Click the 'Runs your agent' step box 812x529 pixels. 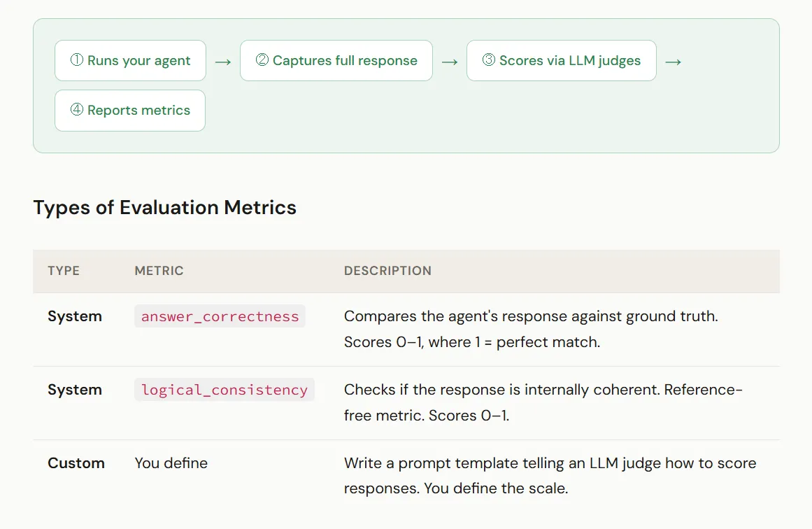pos(131,61)
